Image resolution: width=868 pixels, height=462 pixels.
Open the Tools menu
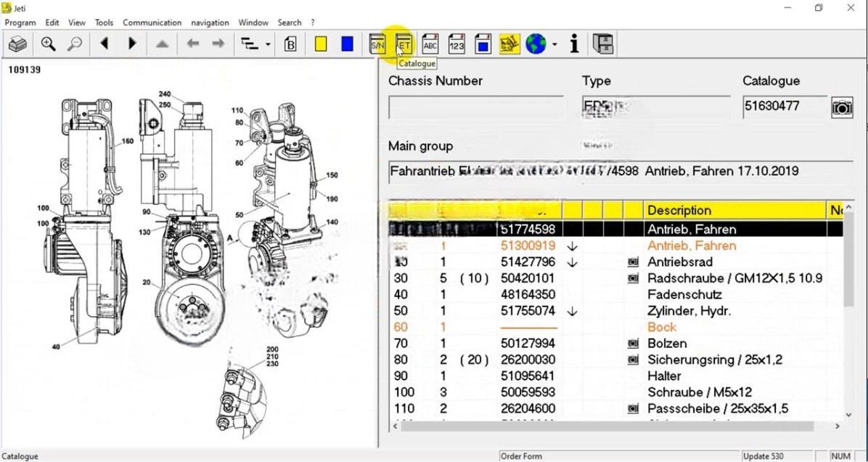point(104,23)
